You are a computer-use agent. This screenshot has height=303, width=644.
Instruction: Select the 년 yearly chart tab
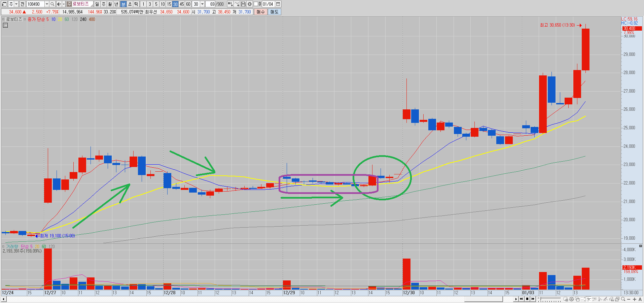116,4
